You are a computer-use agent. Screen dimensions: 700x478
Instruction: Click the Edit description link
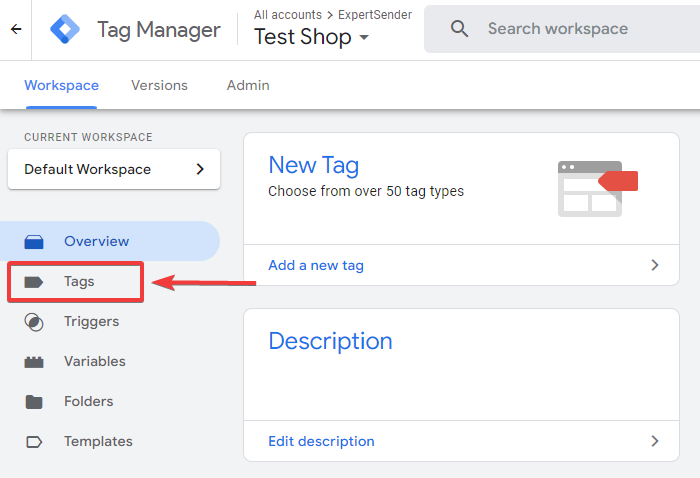pos(321,441)
